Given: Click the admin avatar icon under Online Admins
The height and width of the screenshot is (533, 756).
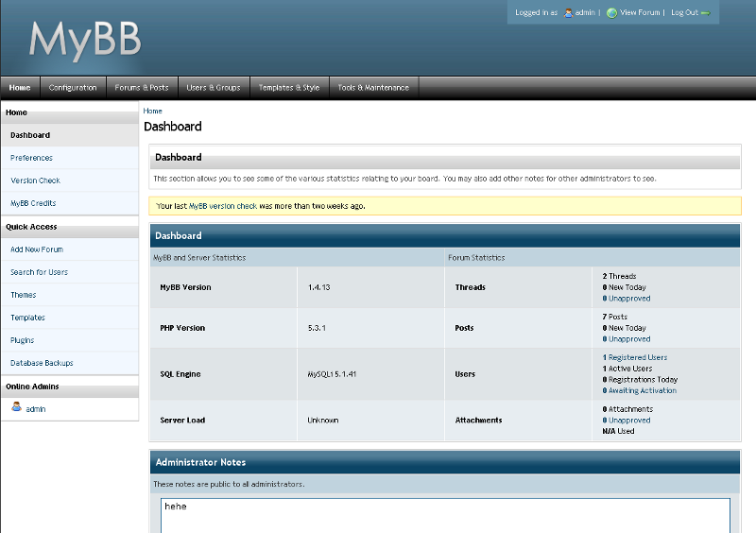Looking at the screenshot, I should 16,407.
